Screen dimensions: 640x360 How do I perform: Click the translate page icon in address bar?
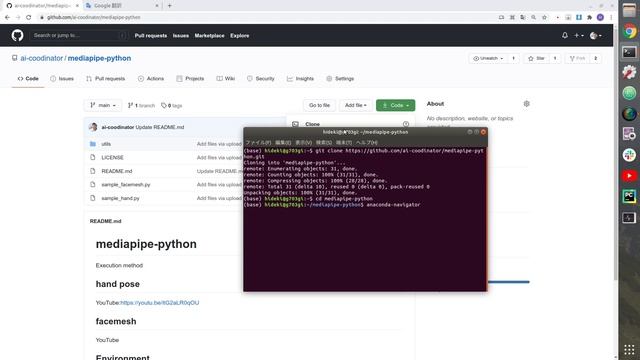(523, 17)
